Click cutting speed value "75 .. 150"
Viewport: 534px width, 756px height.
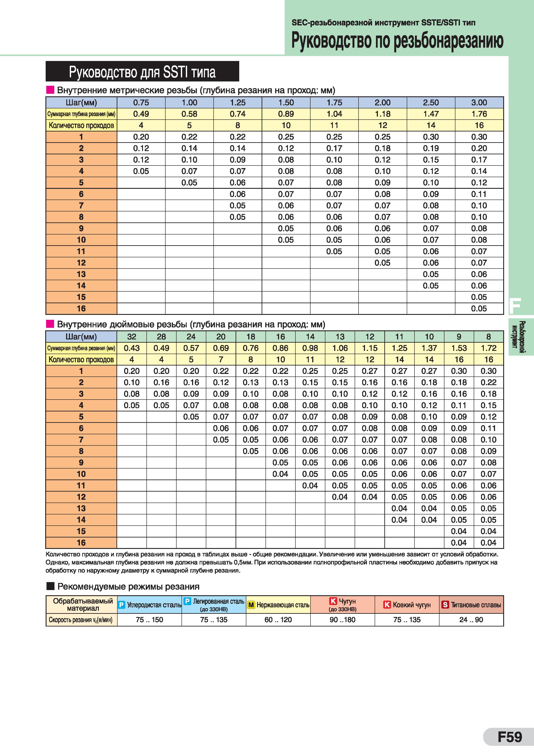coord(149,620)
